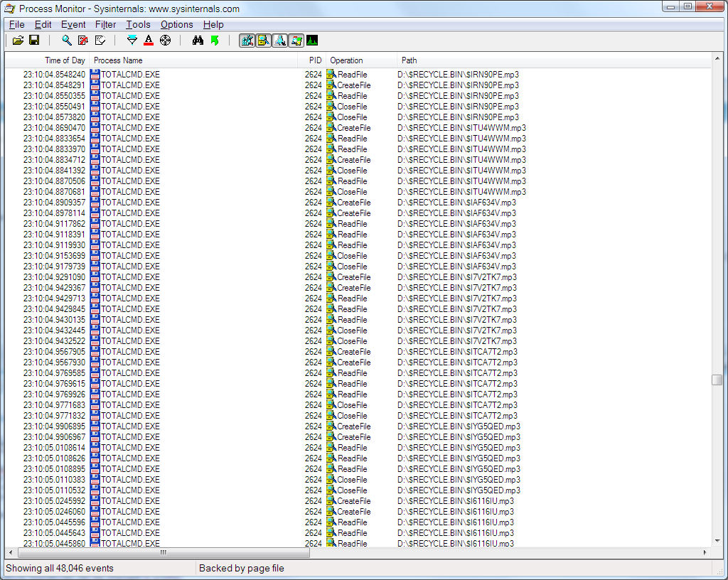Click process icon in row 23:10:04.9117862
Viewport: 728px width, 580px height.
click(95, 224)
